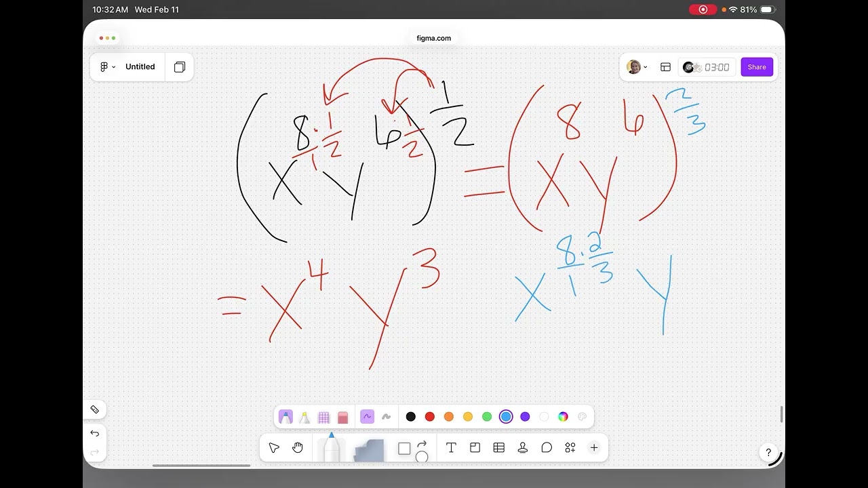
Task: Tap the 10:32 AM clock
Action: (111, 9)
